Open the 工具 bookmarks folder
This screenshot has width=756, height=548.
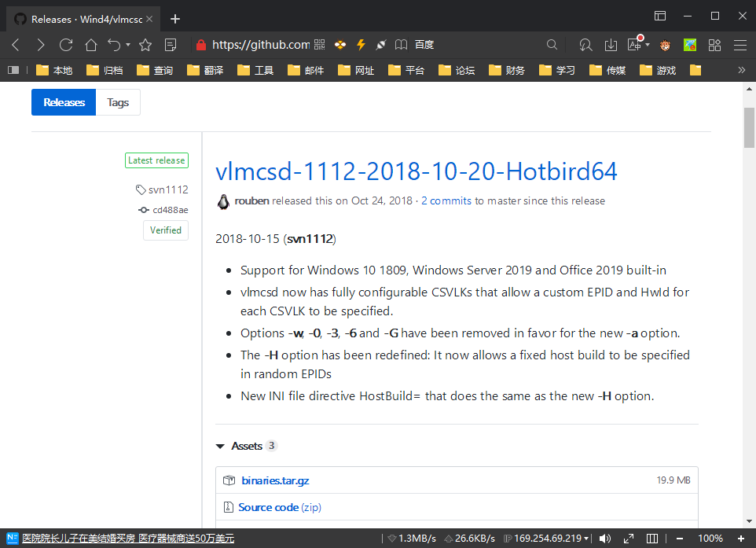(255, 71)
